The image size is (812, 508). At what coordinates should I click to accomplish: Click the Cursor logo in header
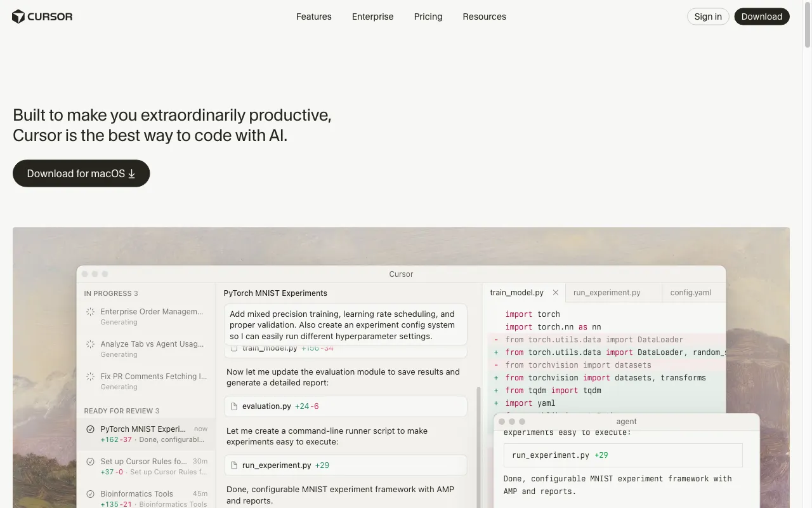point(43,17)
